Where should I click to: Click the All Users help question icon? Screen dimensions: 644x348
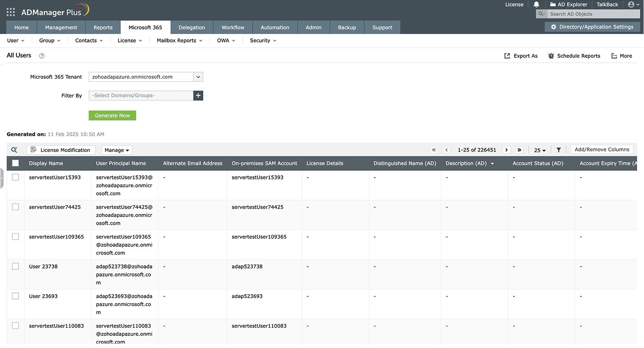(x=42, y=56)
